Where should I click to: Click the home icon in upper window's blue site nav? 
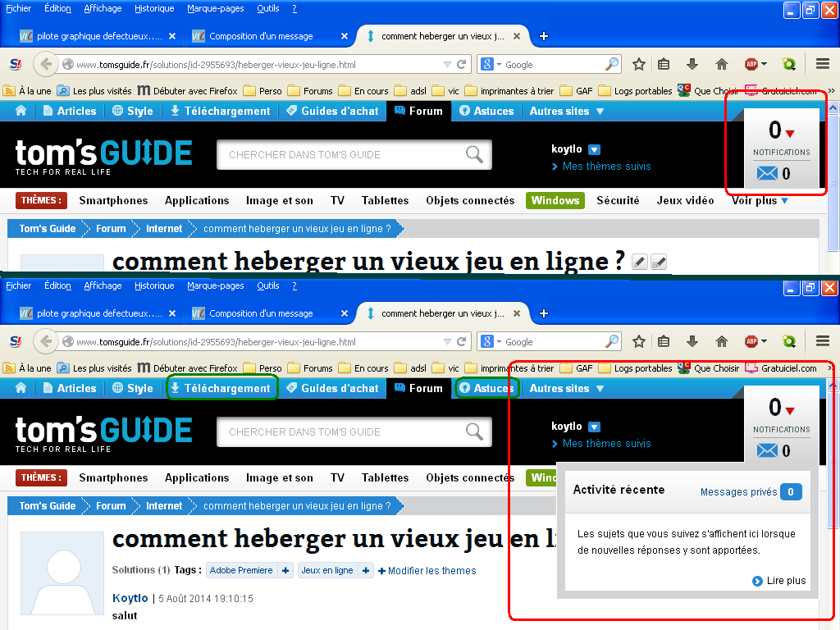tap(21, 111)
